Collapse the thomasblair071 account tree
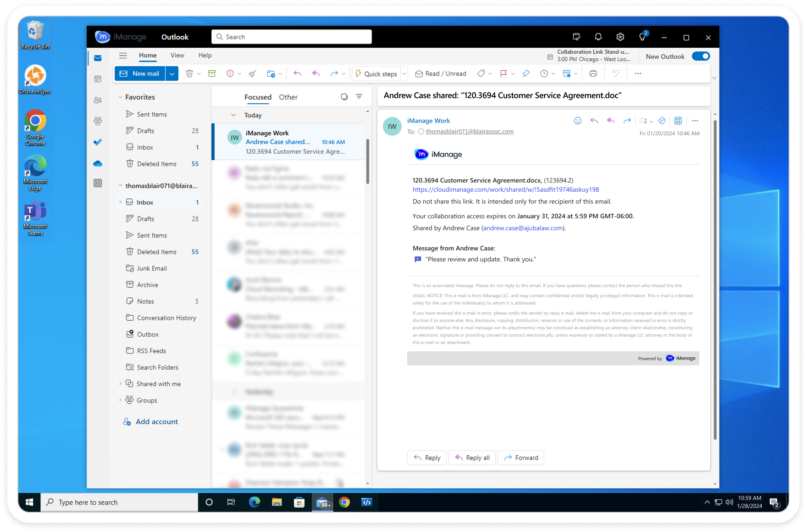The width and height of the screenshot is (807, 532). coord(121,186)
